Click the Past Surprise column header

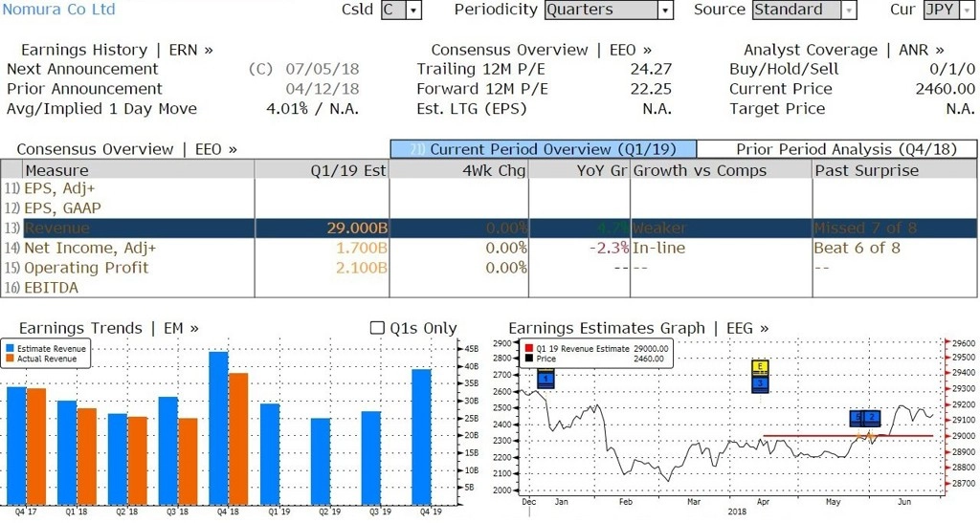click(x=895, y=170)
